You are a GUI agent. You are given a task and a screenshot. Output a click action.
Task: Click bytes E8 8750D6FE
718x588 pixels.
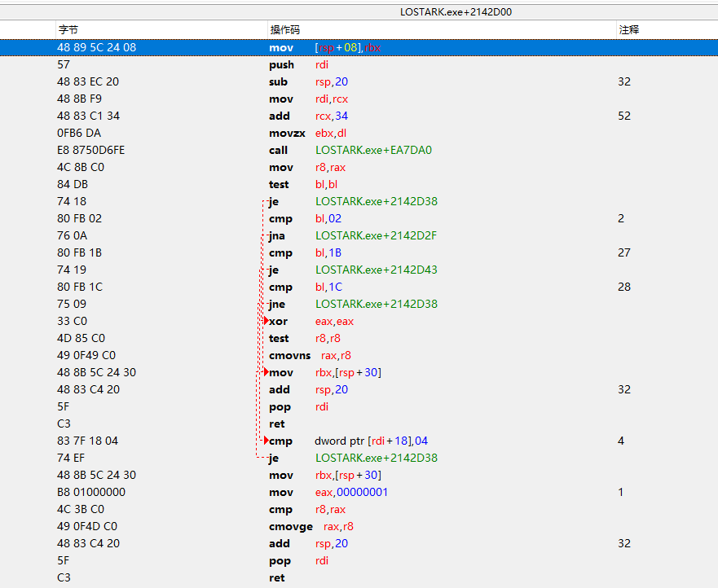tap(90, 150)
